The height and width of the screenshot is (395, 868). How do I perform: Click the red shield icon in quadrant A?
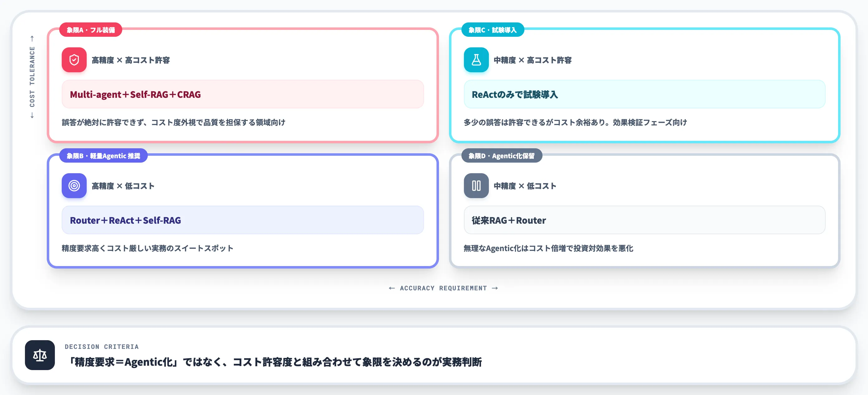[74, 60]
